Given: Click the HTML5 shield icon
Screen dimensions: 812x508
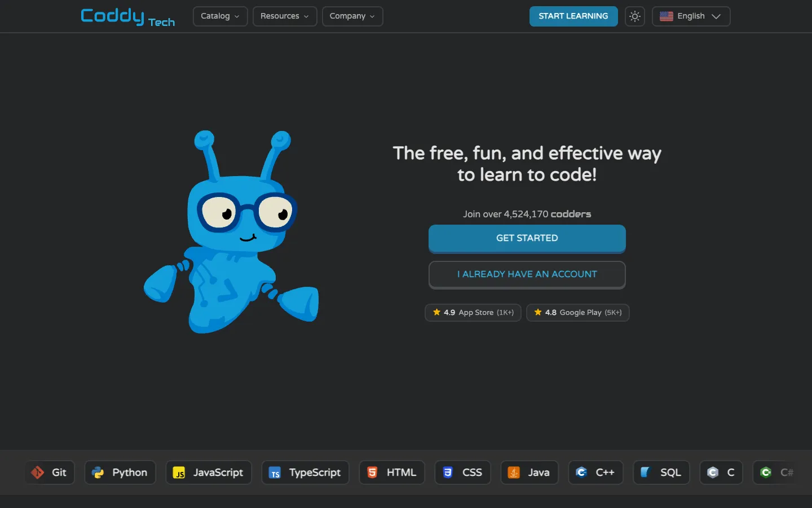Looking at the screenshot, I should (372, 472).
